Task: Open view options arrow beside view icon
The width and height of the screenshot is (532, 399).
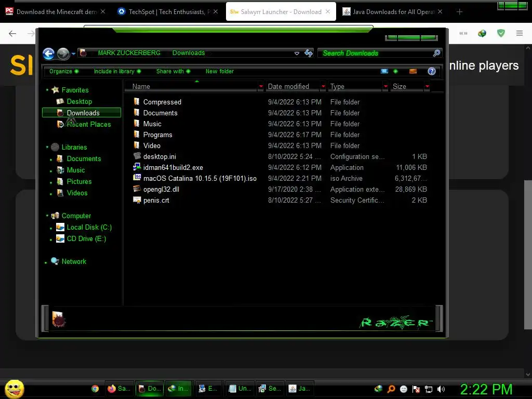Action: [395, 71]
